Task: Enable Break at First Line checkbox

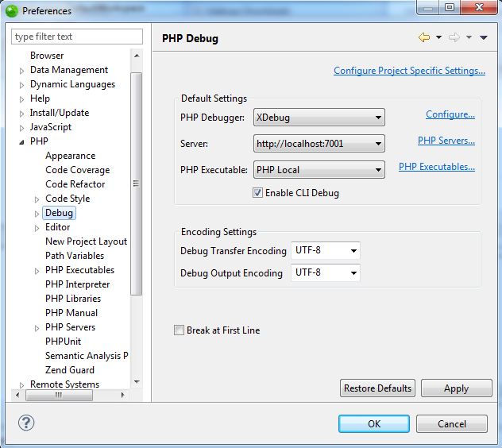Action: click(x=180, y=330)
